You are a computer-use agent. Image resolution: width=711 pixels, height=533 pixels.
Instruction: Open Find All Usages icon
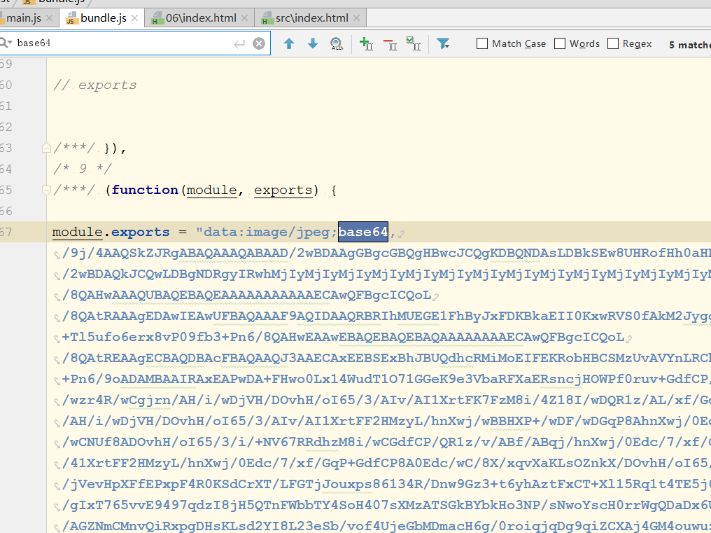[x=336, y=44]
